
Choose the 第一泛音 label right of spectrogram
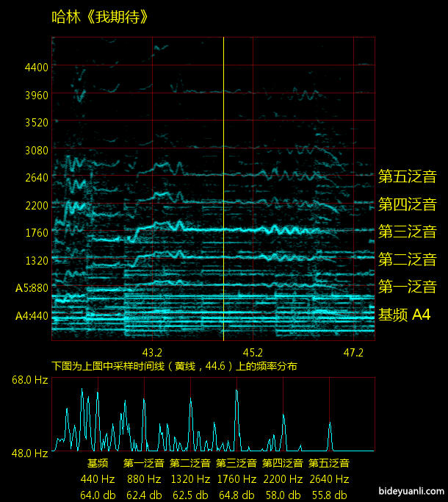click(407, 287)
